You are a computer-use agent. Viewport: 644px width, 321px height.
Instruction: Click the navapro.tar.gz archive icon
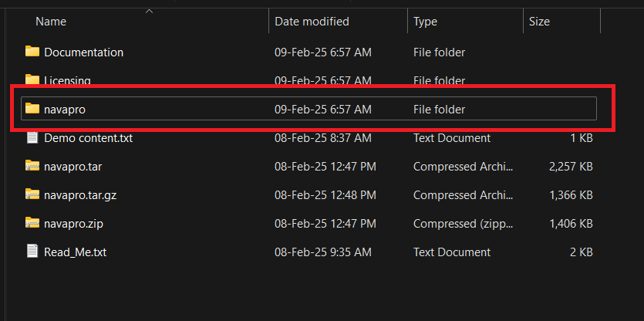tap(32, 194)
